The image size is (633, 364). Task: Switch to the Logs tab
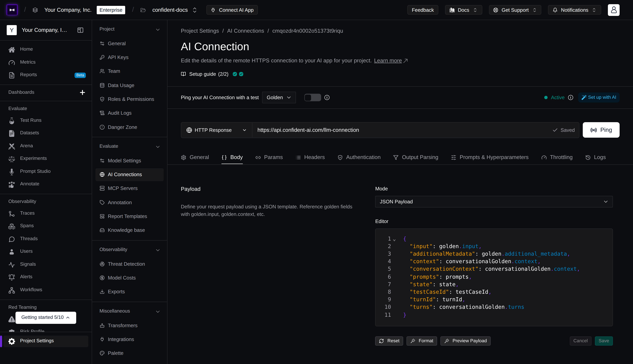596,157
